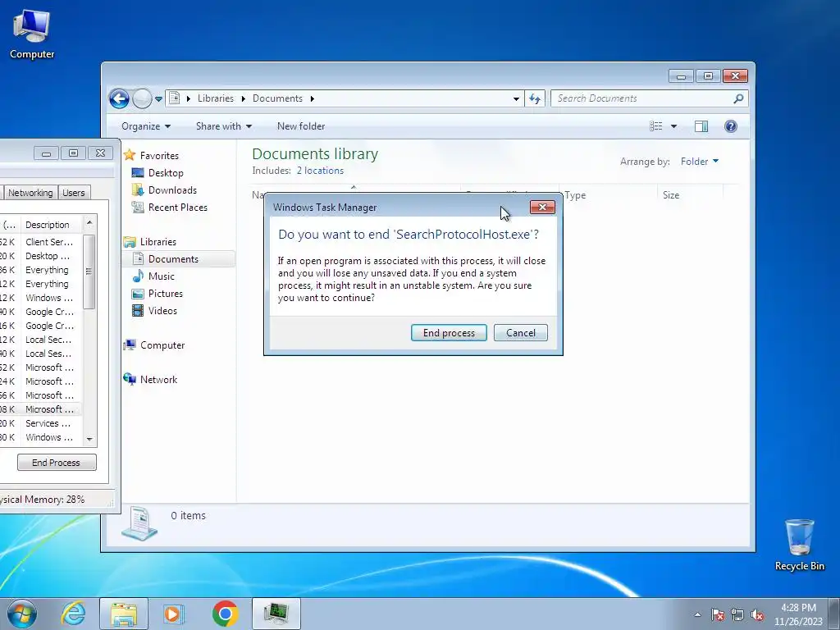840x630 pixels.
Task: Minimize the Task Manager window
Action: click(x=46, y=153)
